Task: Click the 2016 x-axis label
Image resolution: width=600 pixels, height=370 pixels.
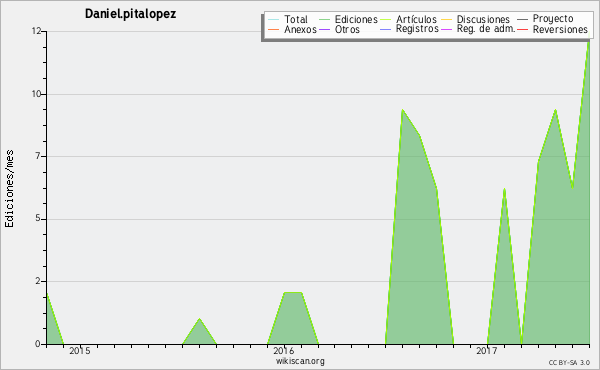Action: tap(284, 350)
